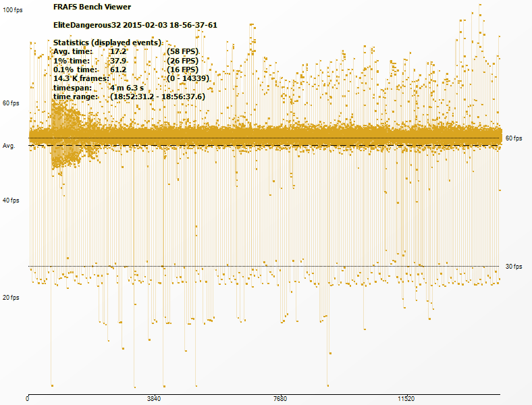The image size is (532, 405).
Task: Click the 'timespan:' label
Action: tap(72, 88)
